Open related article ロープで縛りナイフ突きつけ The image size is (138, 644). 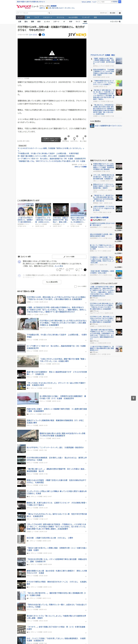[52, 159]
